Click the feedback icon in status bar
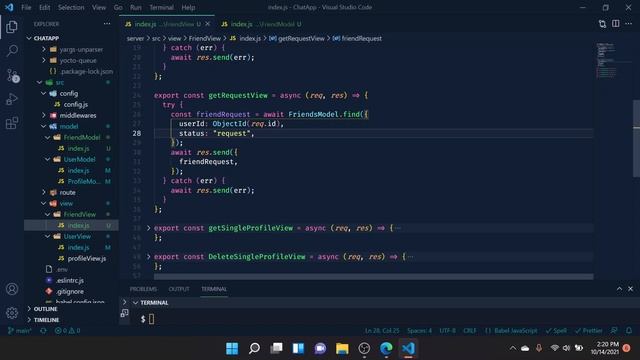Image resolution: width=640 pixels, height=360 pixels. pyautogui.click(x=614, y=331)
